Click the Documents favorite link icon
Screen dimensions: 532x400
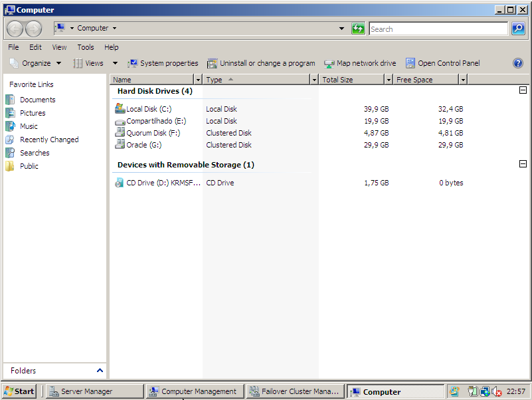(x=10, y=100)
